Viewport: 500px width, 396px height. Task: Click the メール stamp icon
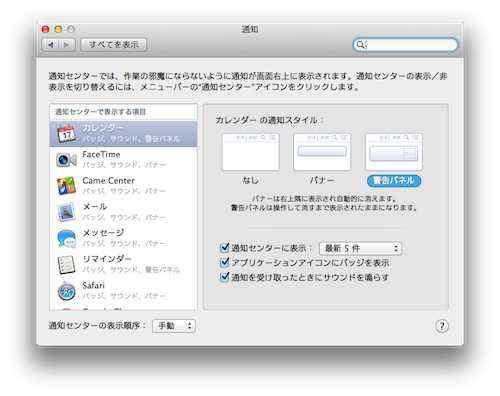(x=66, y=212)
